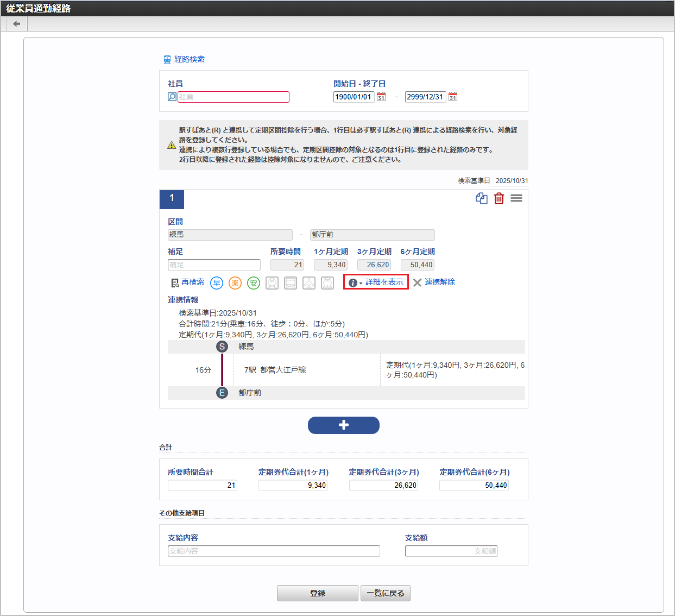The image size is (675, 616).
Task: Click the 支給額 amount input field
Action: pyautogui.click(x=451, y=551)
